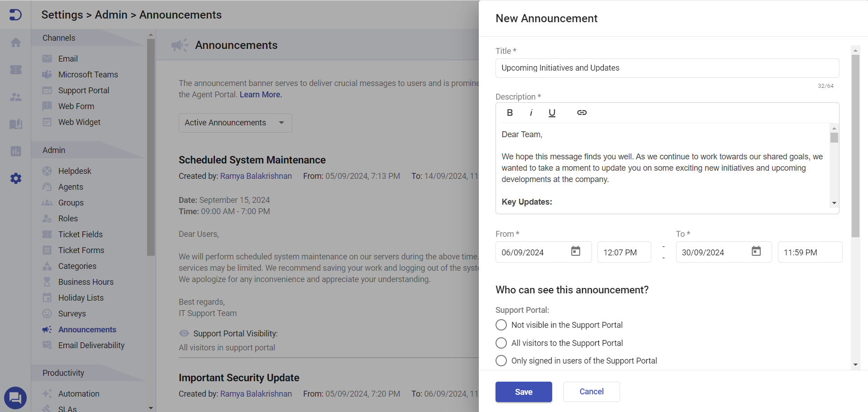Screen dimensions: 868x412
Task: Open the Settings gear in the left rail
Action: [x=16, y=178]
